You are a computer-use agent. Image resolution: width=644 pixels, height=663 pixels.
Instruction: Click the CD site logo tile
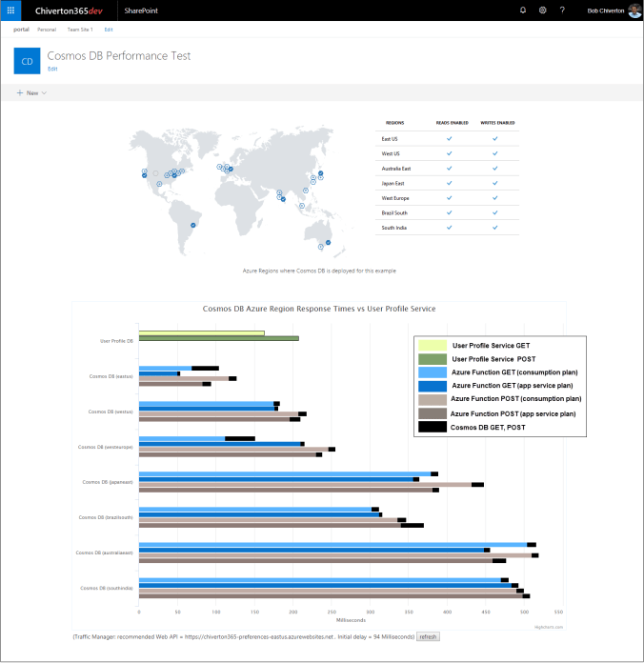27,61
